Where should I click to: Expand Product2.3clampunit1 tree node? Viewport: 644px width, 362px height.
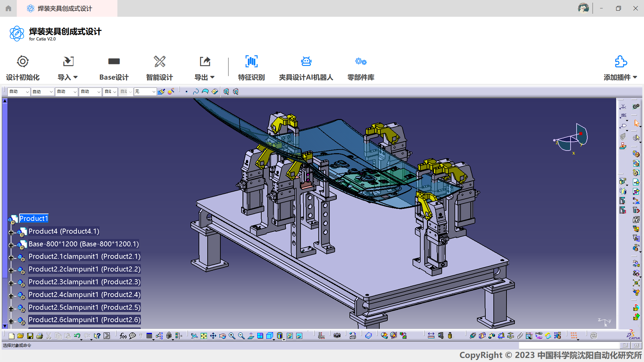pos(11,283)
